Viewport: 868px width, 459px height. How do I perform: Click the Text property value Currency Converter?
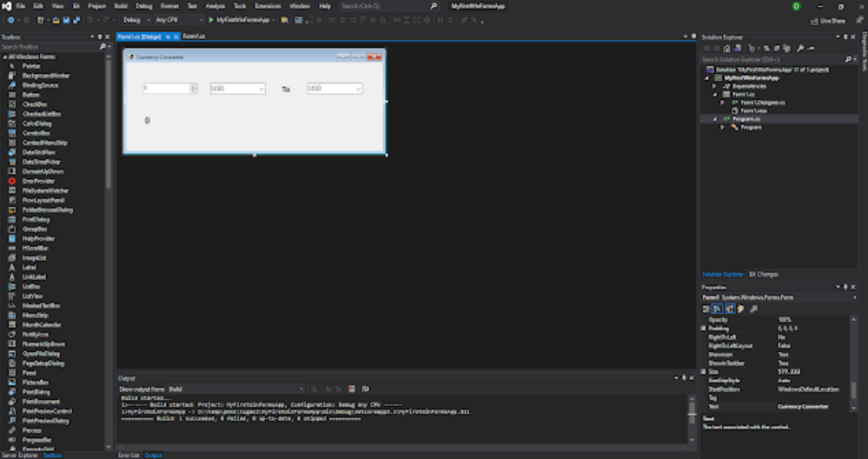(803, 406)
